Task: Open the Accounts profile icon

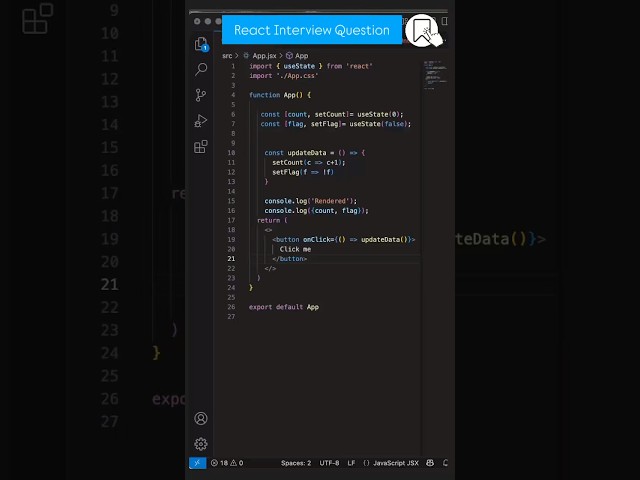Action: pos(201,418)
